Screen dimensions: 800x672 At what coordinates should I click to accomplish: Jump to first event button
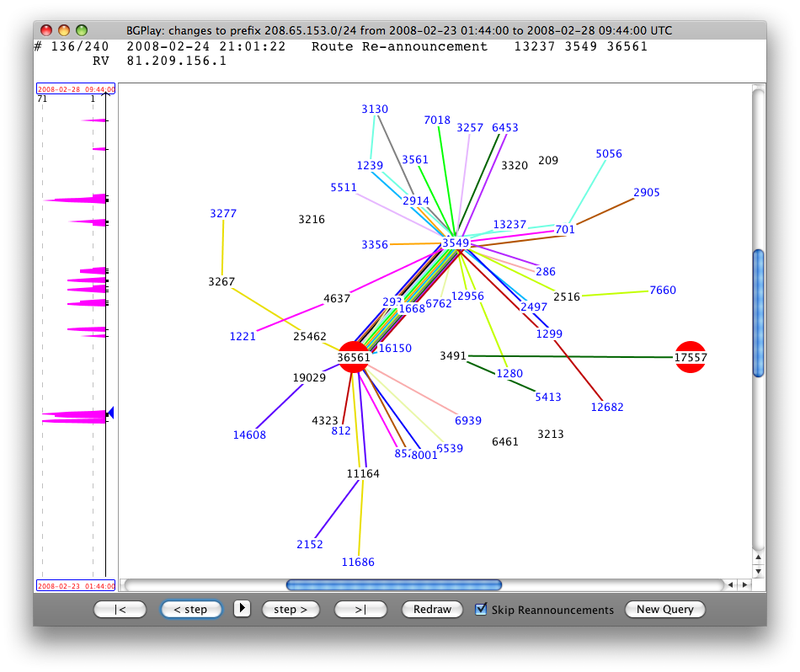[x=114, y=609]
